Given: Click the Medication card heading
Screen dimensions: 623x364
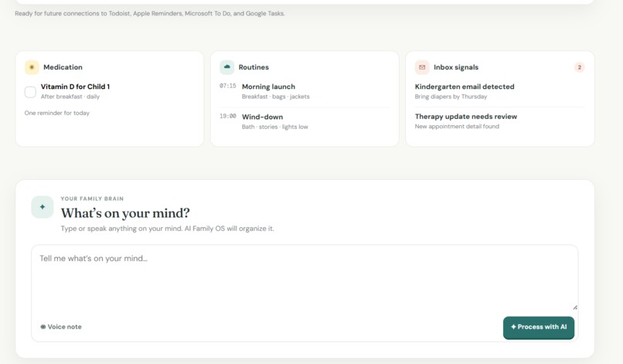Looking at the screenshot, I should (x=63, y=67).
